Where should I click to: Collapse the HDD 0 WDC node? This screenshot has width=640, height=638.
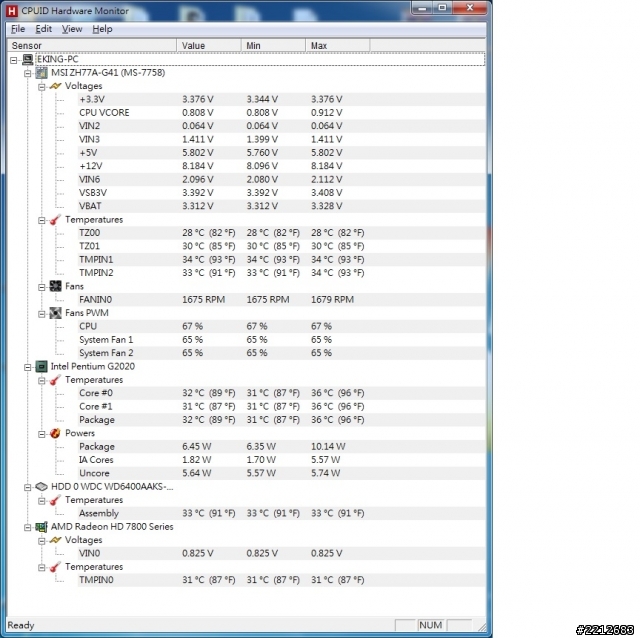click(28, 487)
